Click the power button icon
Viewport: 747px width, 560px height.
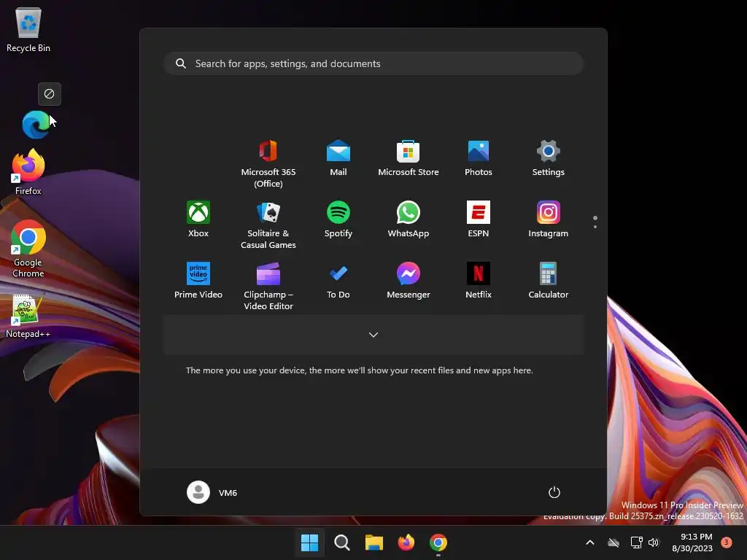(554, 492)
